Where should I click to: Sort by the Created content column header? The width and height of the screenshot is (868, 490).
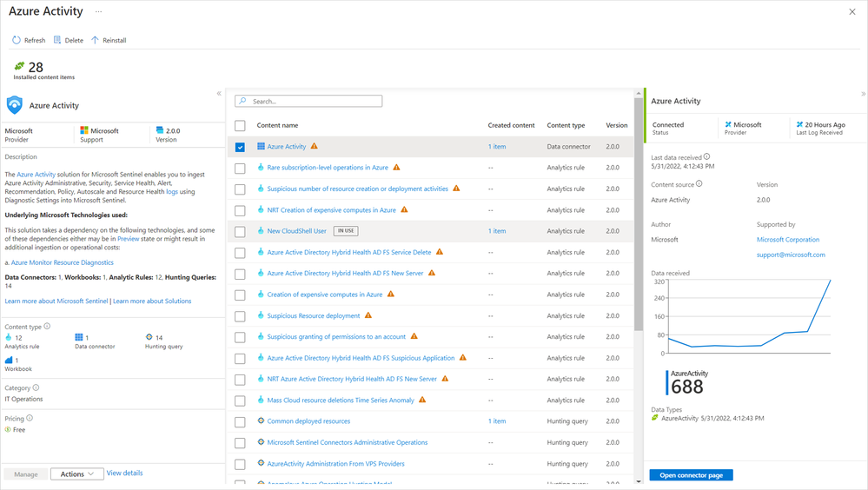click(x=511, y=125)
